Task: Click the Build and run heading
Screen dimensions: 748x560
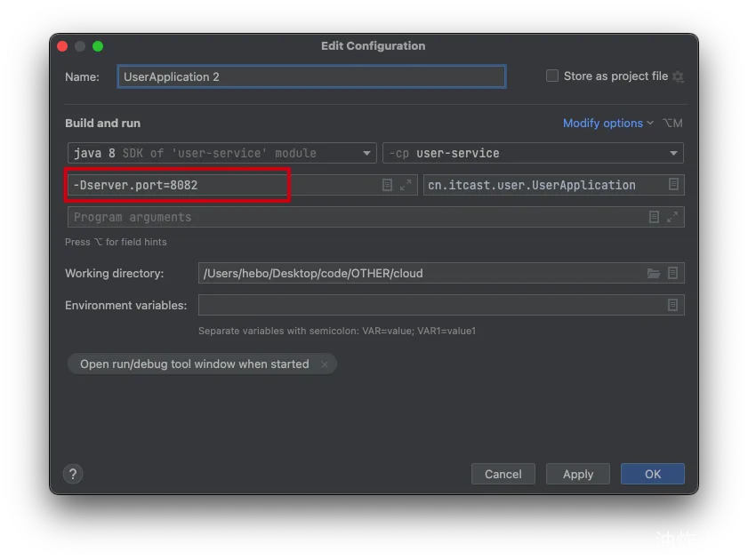Action: (102, 123)
